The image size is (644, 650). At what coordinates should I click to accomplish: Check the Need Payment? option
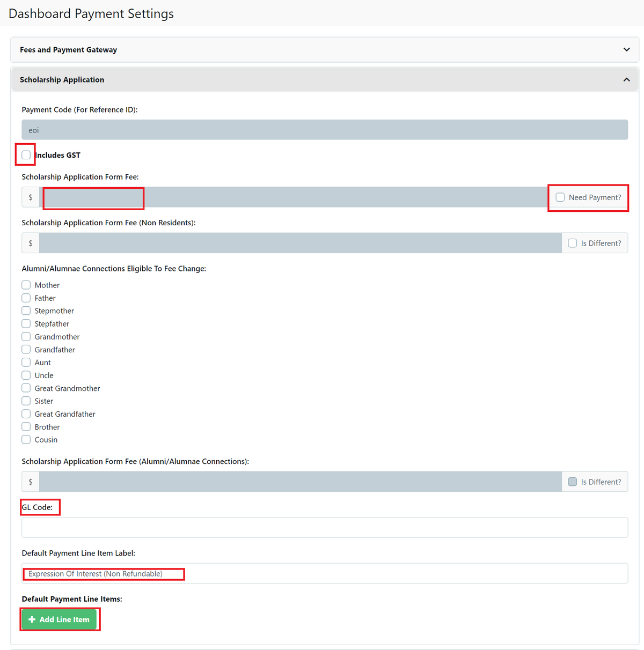560,197
